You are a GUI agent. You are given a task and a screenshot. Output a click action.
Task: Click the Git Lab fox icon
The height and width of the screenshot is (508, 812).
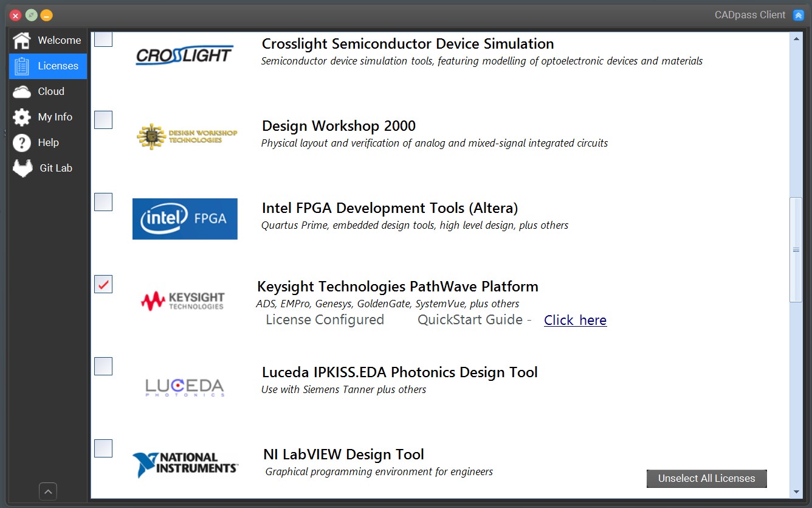tap(22, 169)
